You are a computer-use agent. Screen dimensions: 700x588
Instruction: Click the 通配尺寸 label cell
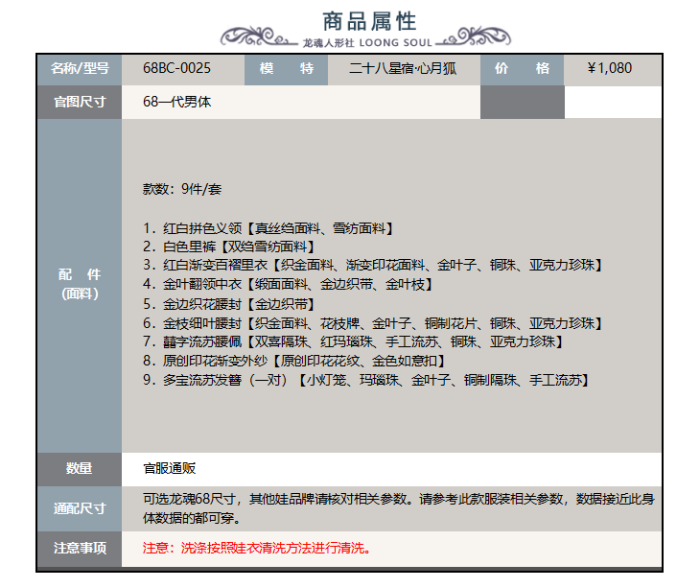click(80, 507)
